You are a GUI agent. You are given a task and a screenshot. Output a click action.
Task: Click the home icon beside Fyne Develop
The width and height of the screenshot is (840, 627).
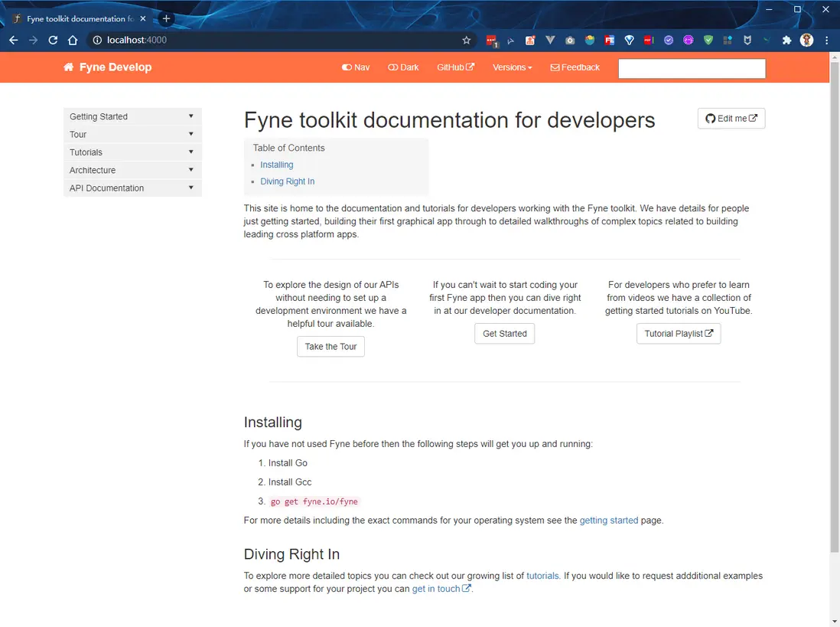69,67
